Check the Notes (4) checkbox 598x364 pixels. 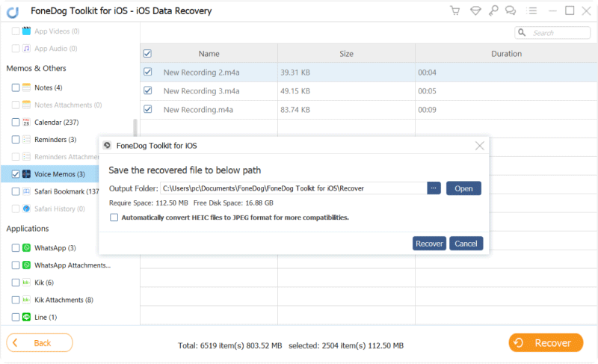(16, 87)
